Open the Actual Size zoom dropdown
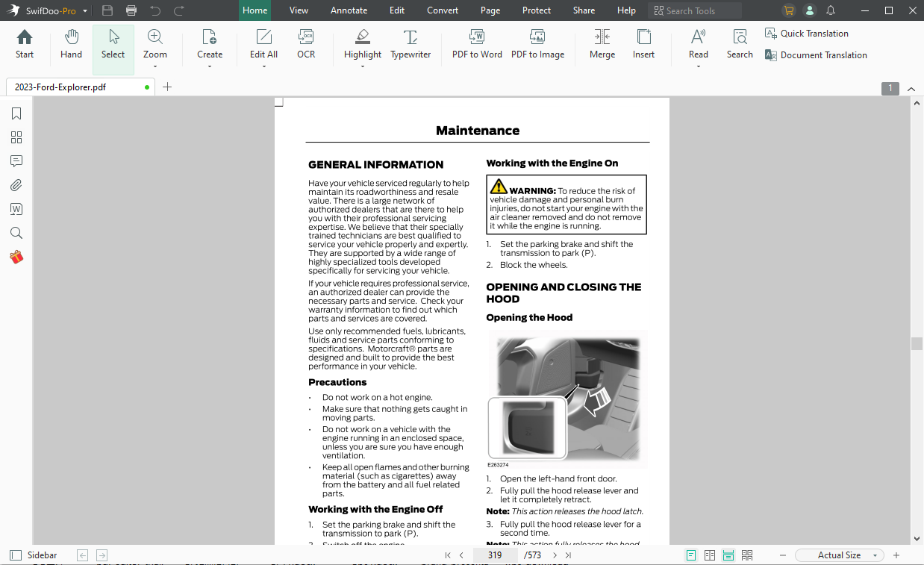The width and height of the screenshot is (924, 565). tap(840, 555)
